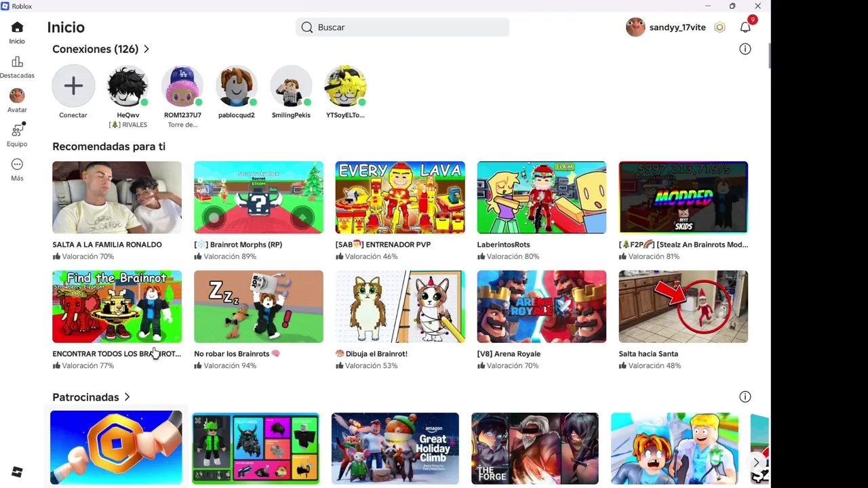This screenshot has height=488, width=868.
Task: Click 'Valoración 94%' rating text
Action: [230, 366]
